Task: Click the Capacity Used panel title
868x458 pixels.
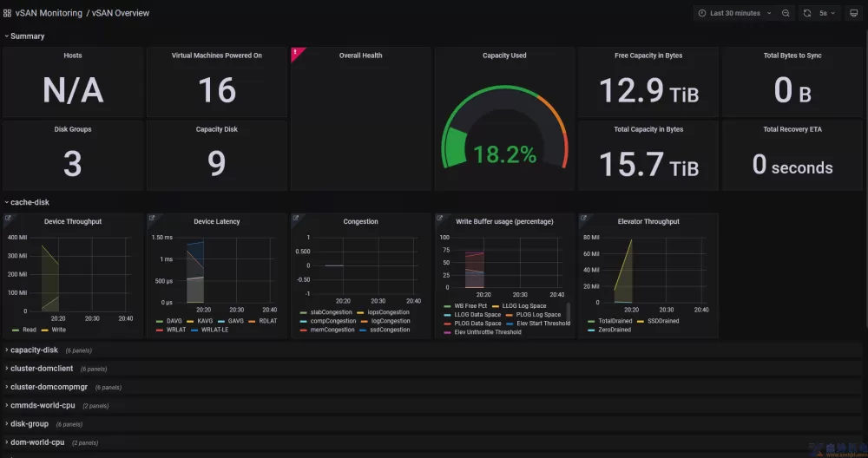Action: click(x=504, y=56)
